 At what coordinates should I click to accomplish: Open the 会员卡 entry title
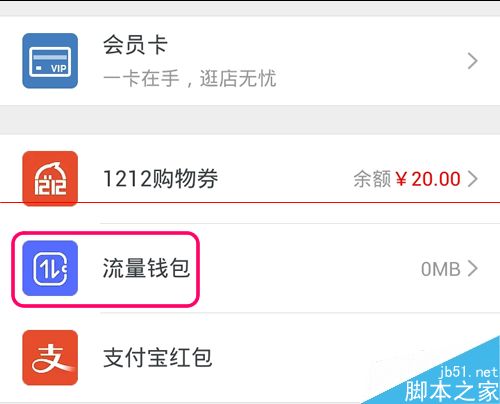[x=135, y=45]
